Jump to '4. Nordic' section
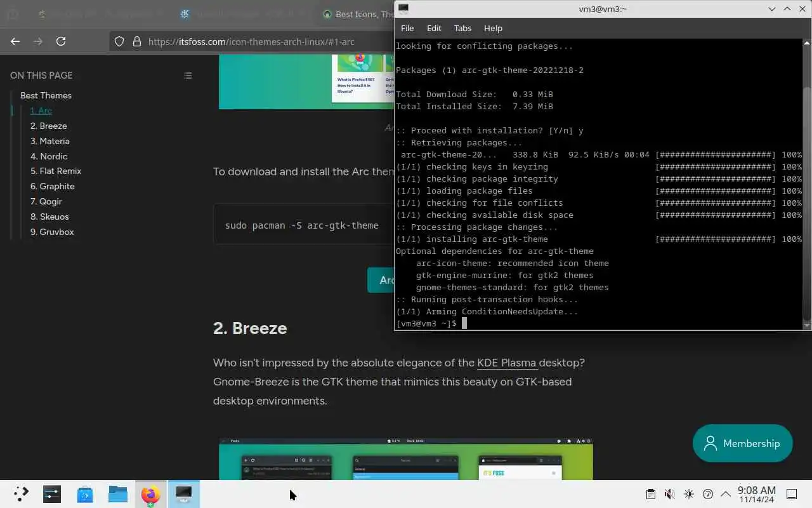Viewport: 812px width, 508px height. click(49, 156)
